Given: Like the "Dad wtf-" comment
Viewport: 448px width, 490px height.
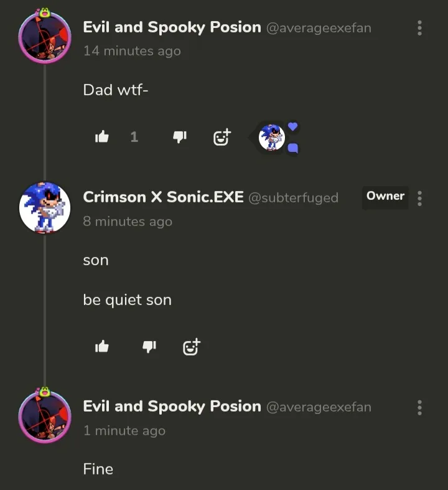Looking at the screenshot, I should click(102, 137).
